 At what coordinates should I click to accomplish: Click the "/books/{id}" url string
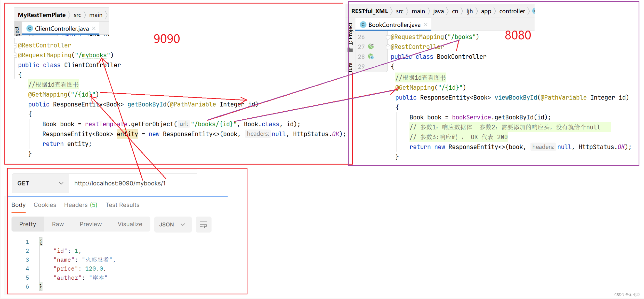214,124
